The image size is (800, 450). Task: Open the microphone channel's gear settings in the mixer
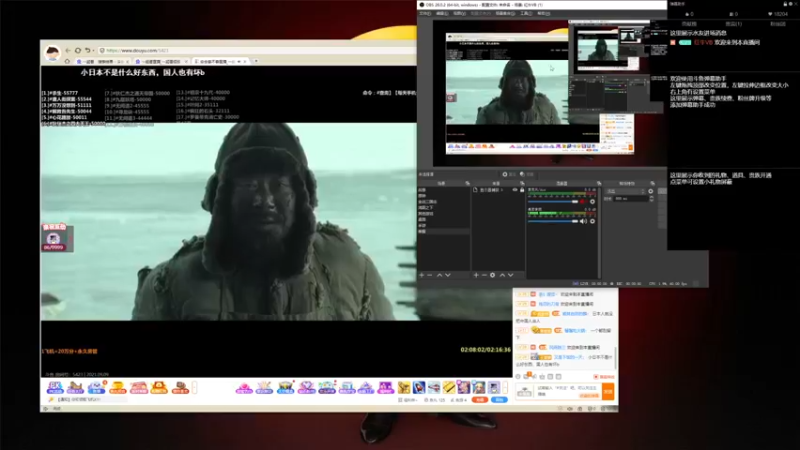pyautogui.click(x=592, y=202)
